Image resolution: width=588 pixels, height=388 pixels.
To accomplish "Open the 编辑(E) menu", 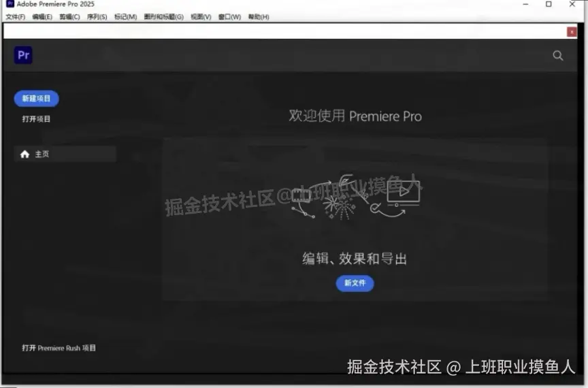I will tap(42, 17).
